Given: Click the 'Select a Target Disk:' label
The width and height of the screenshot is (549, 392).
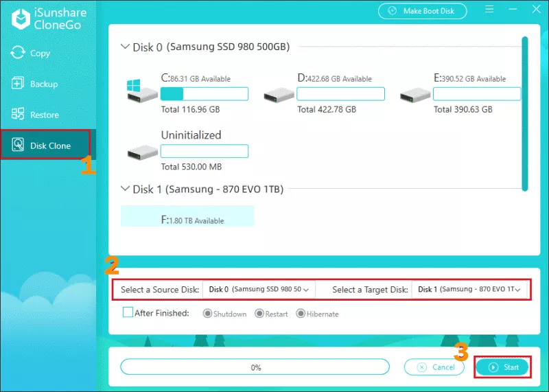Looking at the screenshot, I should tap(370, 290).
